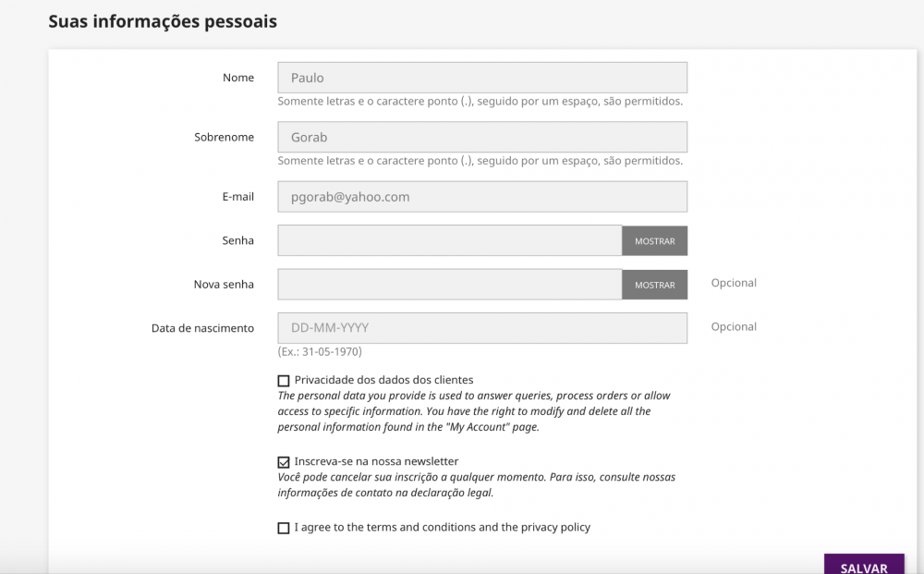Click the date example hint (Ex.: 31-05-1970)
Viewport: 924px width, 574px height.
(320, 352)
